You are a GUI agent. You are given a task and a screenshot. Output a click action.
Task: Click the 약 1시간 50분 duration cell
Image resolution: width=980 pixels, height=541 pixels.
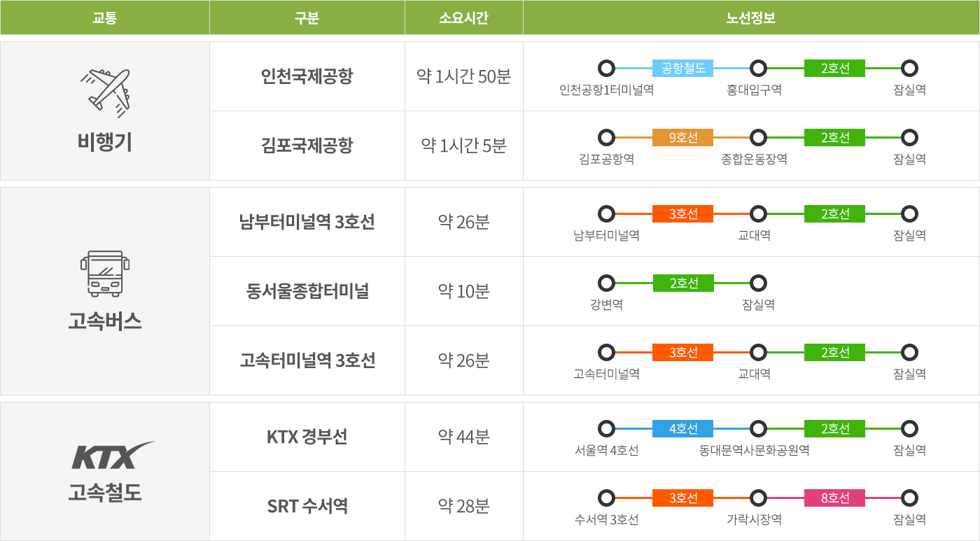(x=463, y=76)
